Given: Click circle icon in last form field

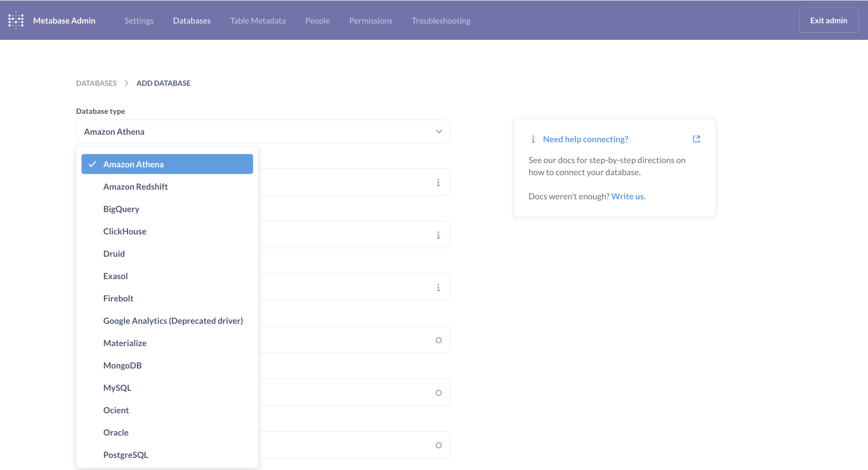Looking at the screenshot, I should 439,445.
